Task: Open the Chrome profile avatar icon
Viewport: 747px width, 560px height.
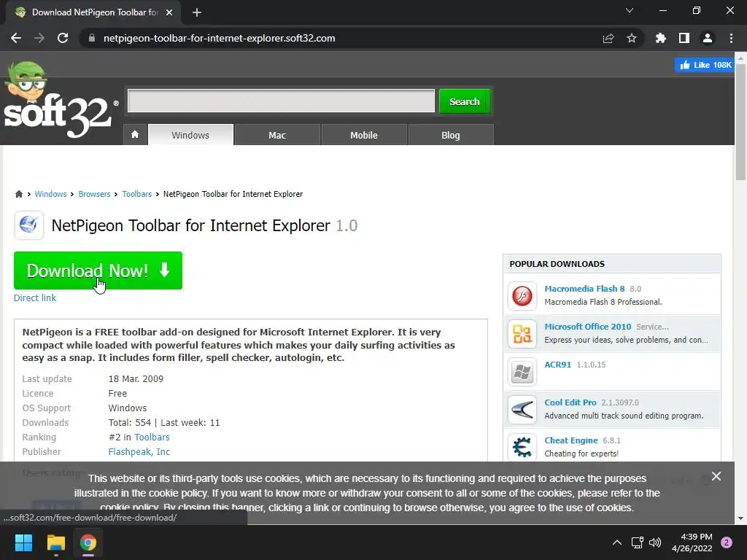Action: pyautogui.click(x=708, y=38)
